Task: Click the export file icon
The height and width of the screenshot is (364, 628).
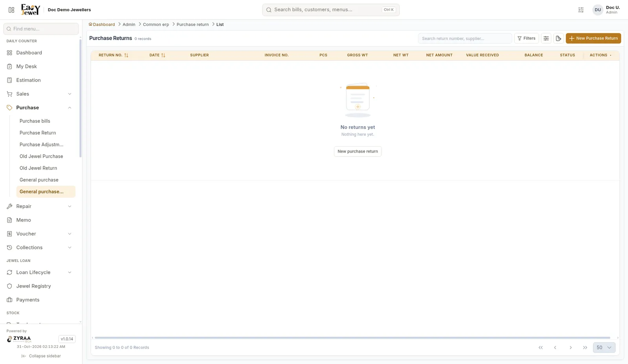Action: pos(559,38)
